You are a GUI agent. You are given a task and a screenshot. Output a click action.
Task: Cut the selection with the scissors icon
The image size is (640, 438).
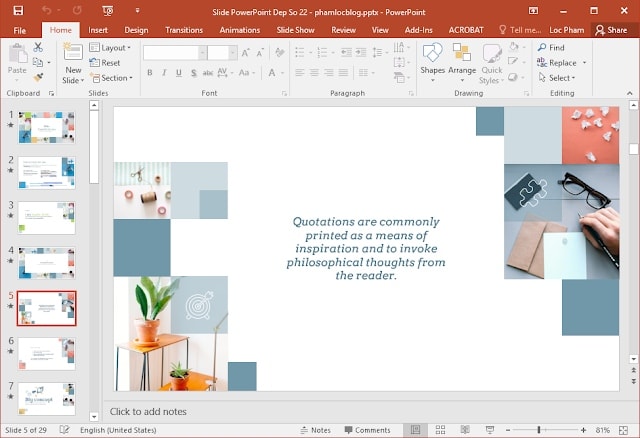click(38, 47)
